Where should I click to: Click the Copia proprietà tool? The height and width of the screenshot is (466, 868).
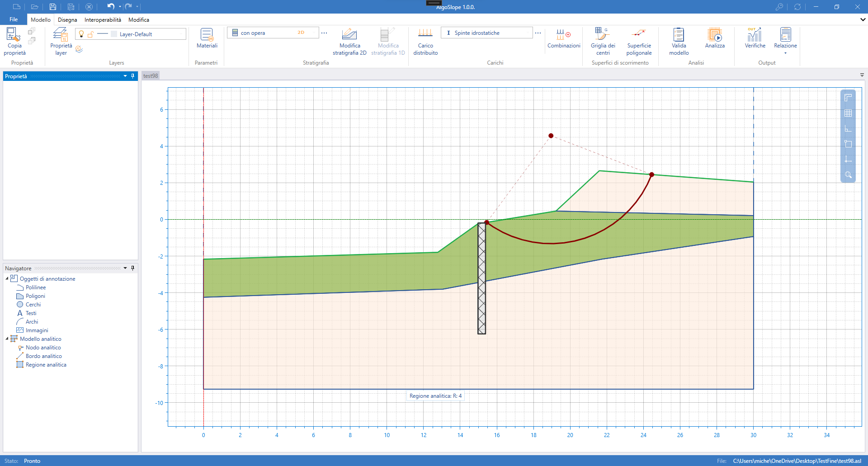[x=14, y=41]
